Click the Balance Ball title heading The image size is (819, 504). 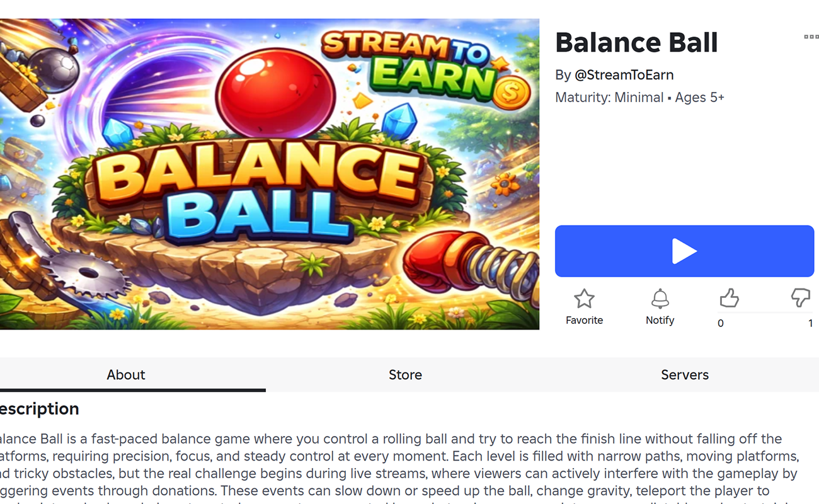coord(636,43)
